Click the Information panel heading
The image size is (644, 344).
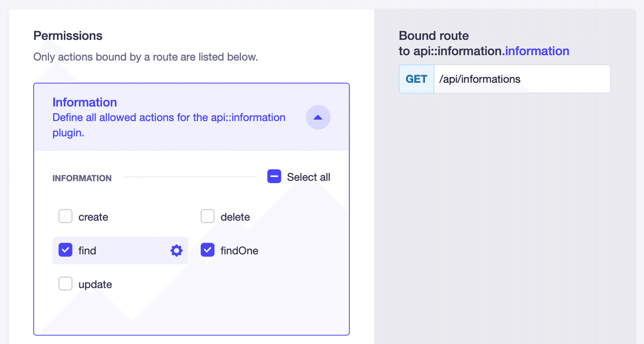pyautogui.click(x=84, y=102)
